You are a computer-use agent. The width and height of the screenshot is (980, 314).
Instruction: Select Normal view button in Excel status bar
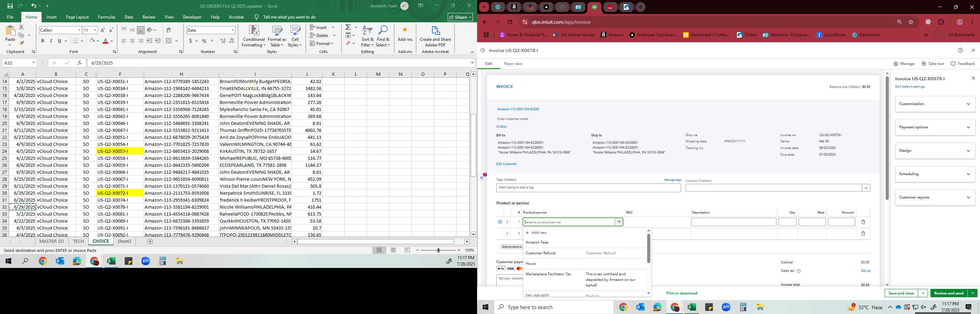point(379,250)
